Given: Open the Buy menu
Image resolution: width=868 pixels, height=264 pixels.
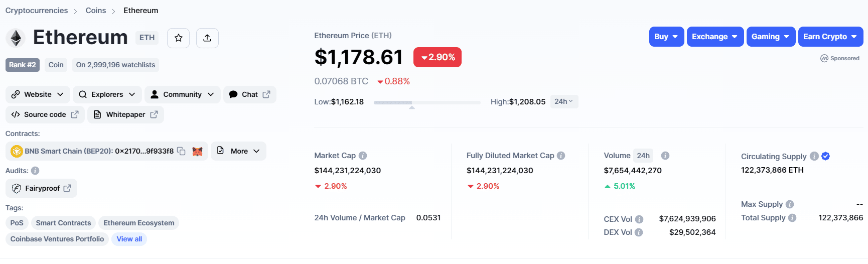Looking at the screenshot, I should pyautogui.click(x=666, y=37).
